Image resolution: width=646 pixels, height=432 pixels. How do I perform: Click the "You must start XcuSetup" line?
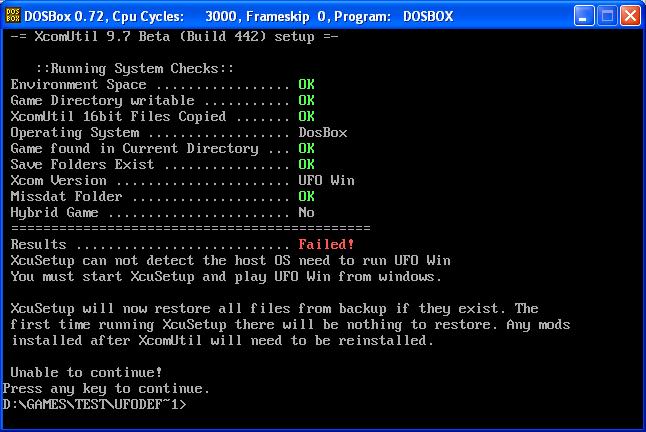coord(226,276)
